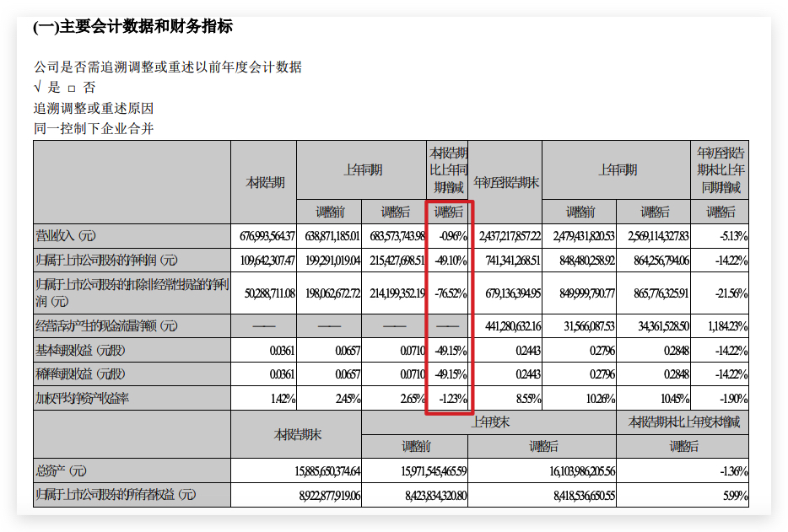
Task: Click the -1.90% cell
Action: point(733,399)
